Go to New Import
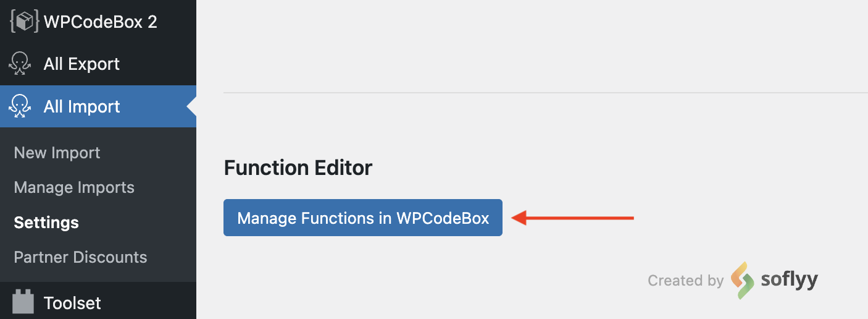Image resolution: width=868 pixels, height=319 pixels. pos(57,153)
